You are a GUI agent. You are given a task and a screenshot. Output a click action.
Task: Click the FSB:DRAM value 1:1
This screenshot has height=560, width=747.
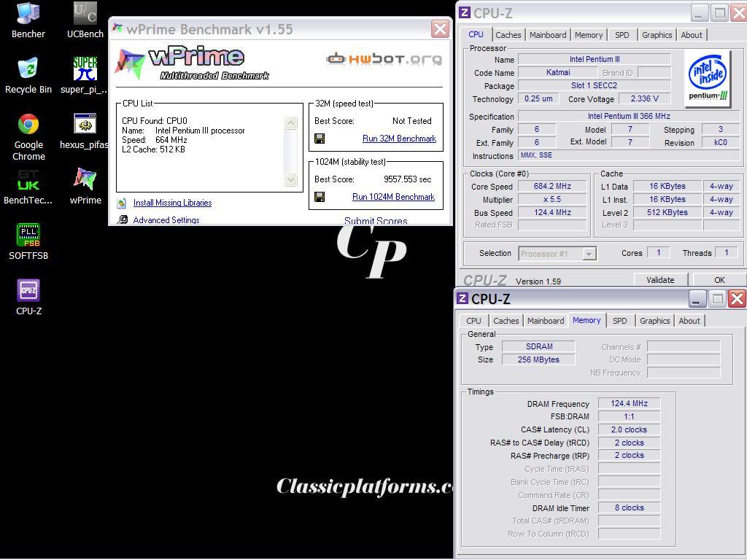629,416
